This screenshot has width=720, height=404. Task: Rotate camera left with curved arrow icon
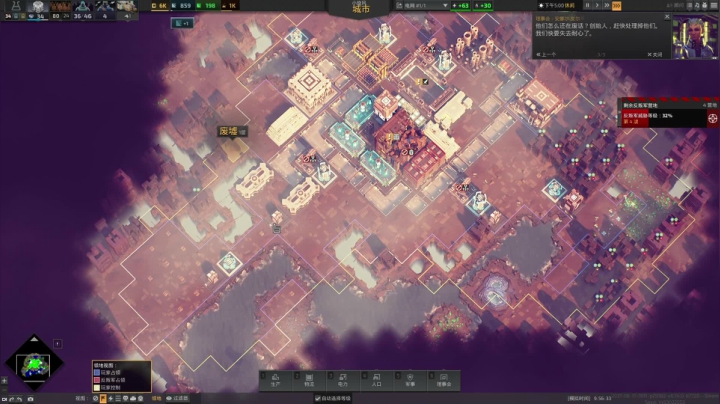point(11,399)
